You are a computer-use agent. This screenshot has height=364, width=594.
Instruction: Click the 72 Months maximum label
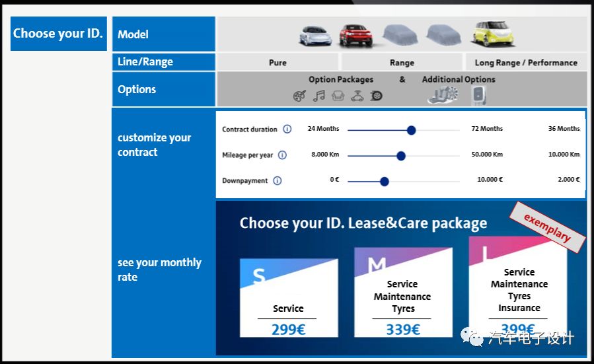point(487,129)
